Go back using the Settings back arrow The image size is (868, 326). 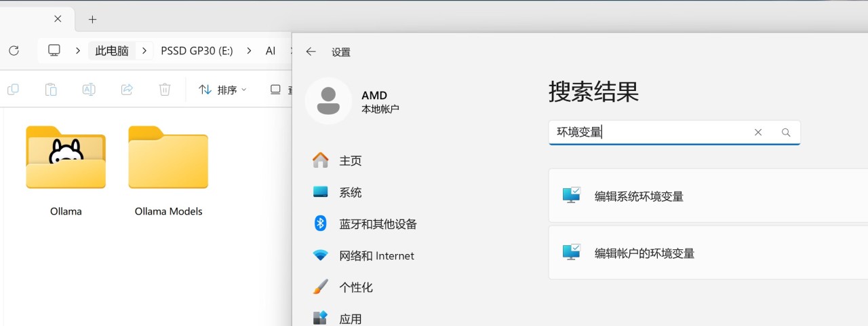(x=311, y=52)
